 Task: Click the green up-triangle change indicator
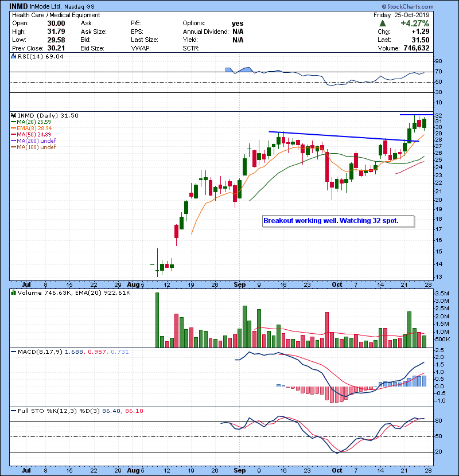pos(383,24)
